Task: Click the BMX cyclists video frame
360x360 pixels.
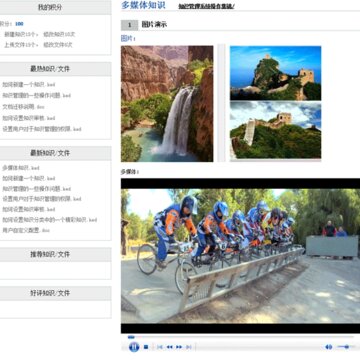Action: coord(240,256)
